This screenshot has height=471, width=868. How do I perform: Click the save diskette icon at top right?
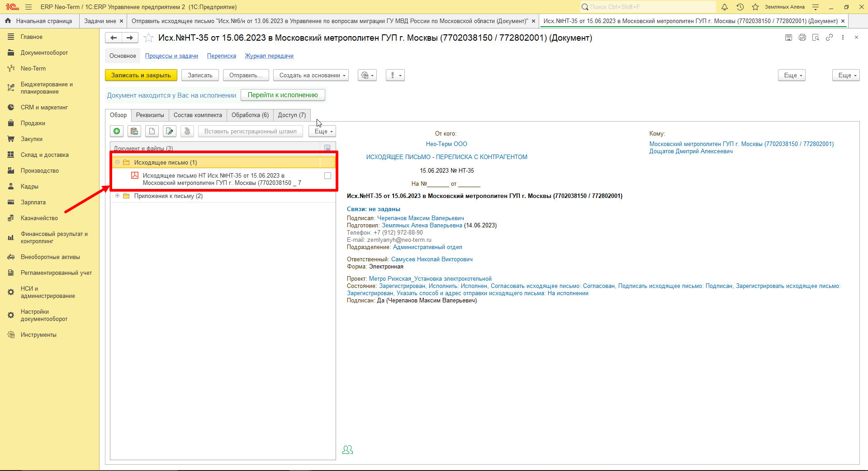tap(788, 38)
